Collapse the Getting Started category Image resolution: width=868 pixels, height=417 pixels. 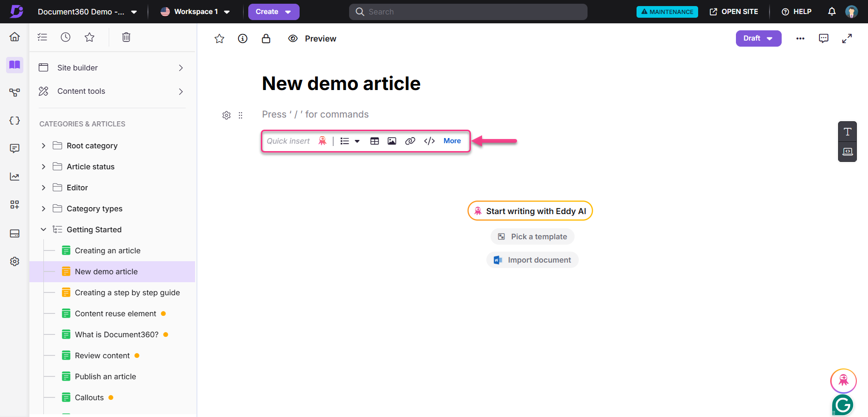(x=43, y=229)
